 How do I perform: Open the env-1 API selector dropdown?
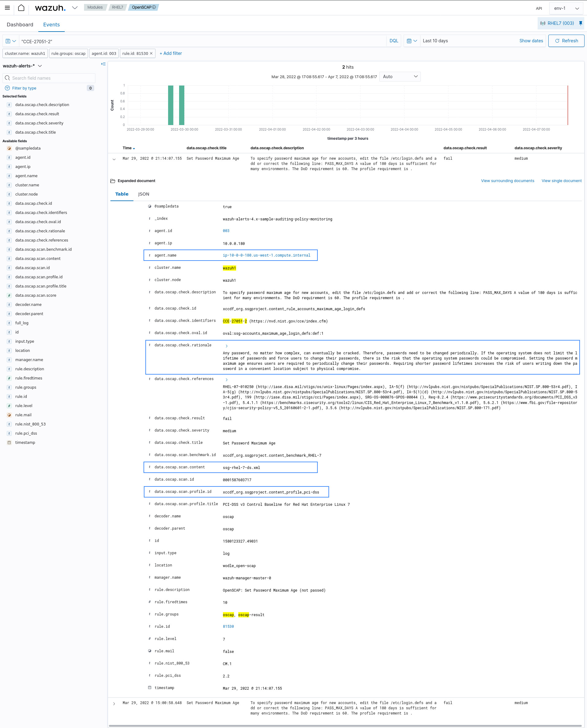[566, 8]
